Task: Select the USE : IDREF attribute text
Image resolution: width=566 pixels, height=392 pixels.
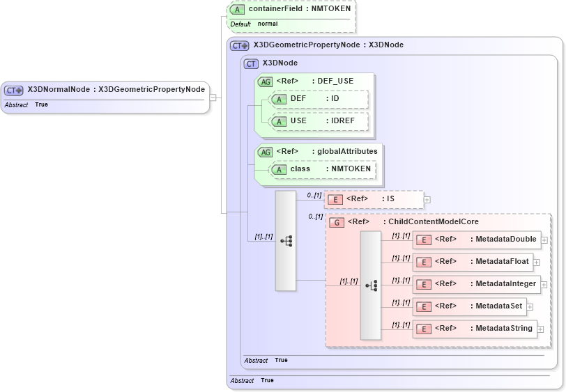Action: (x=323, y=121)
